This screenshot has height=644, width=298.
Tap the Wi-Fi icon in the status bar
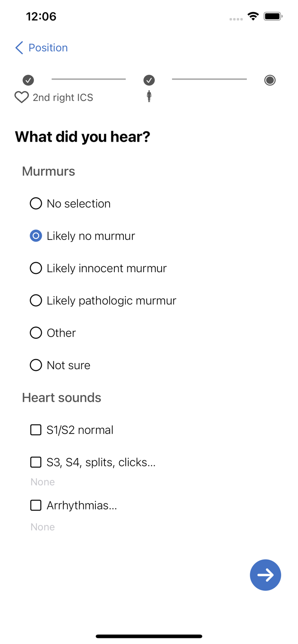click(253, 16)
